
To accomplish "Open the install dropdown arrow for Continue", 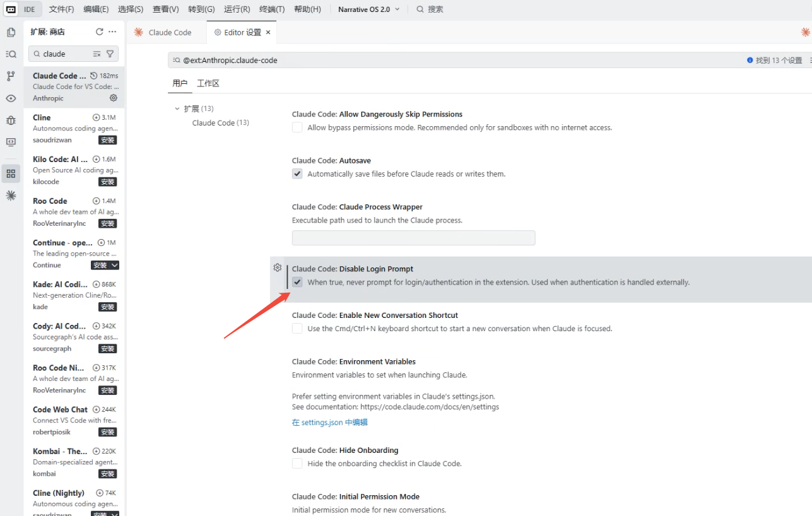I will [115, 265].
